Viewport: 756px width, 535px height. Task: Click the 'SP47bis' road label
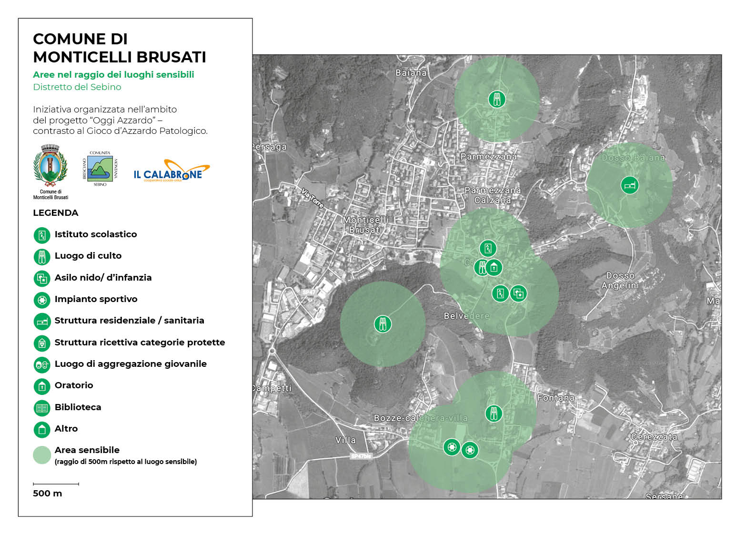coord(361,456)
